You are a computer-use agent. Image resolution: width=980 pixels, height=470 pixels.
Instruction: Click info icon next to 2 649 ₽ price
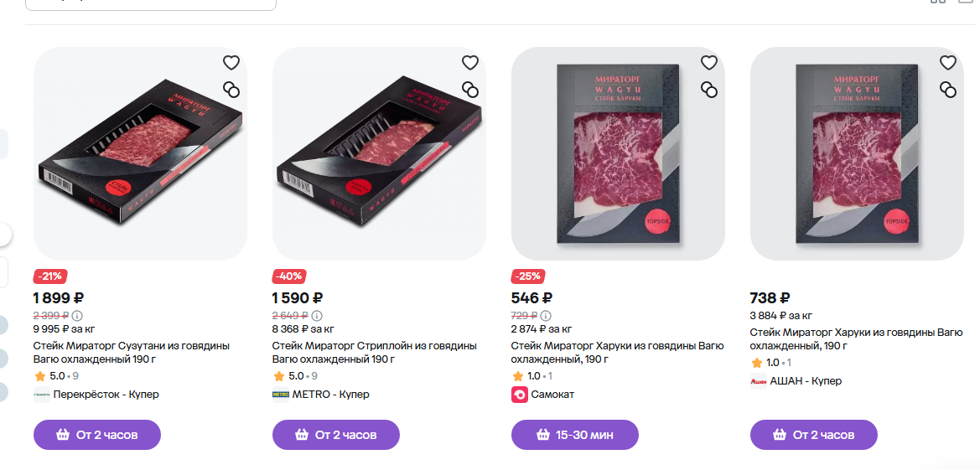316,316
